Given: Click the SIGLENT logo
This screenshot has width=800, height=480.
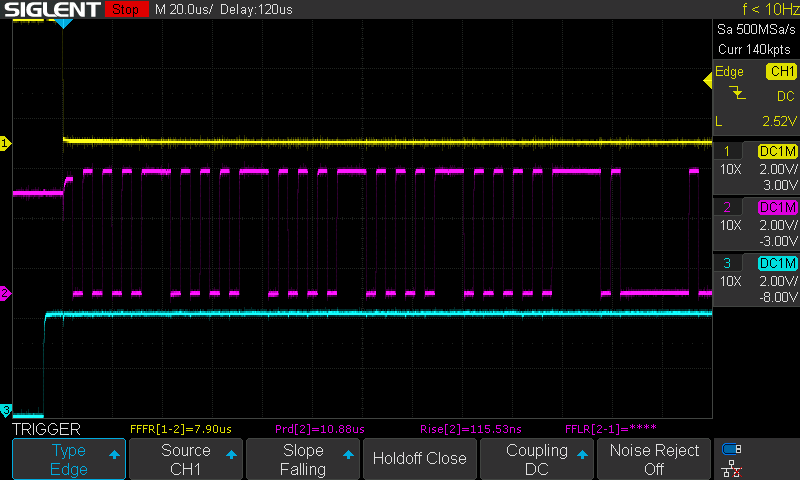Looking at the screenshot, I should pos(52,9).
